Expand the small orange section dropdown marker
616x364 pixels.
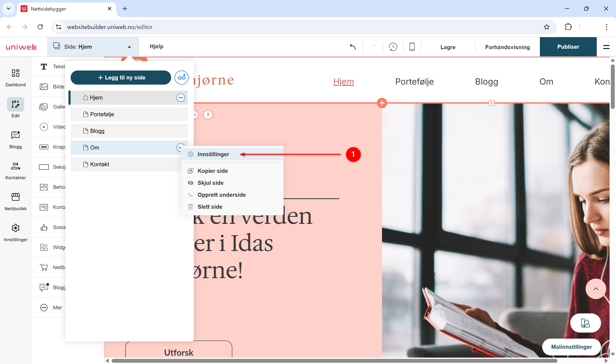pyautogui.click(x=491, y=103)
